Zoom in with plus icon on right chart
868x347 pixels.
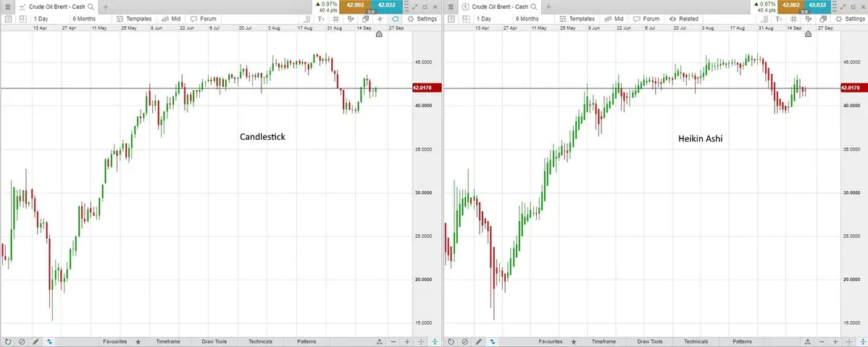842,341
